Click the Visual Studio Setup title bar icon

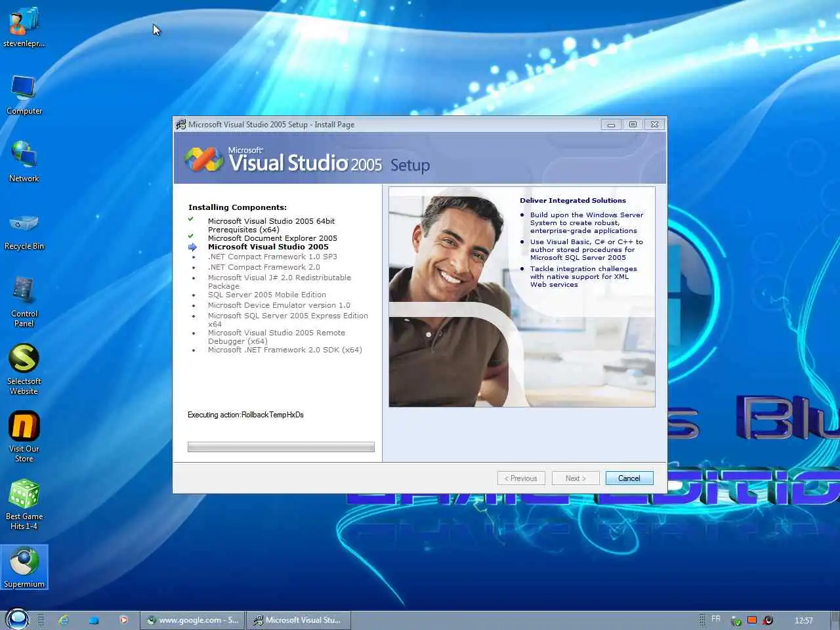click(x=180, y=124)
